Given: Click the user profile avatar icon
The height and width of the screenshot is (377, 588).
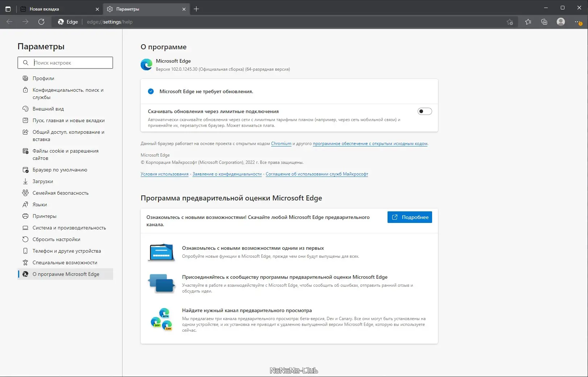Looking at the screenshot, I should point(560,22).
